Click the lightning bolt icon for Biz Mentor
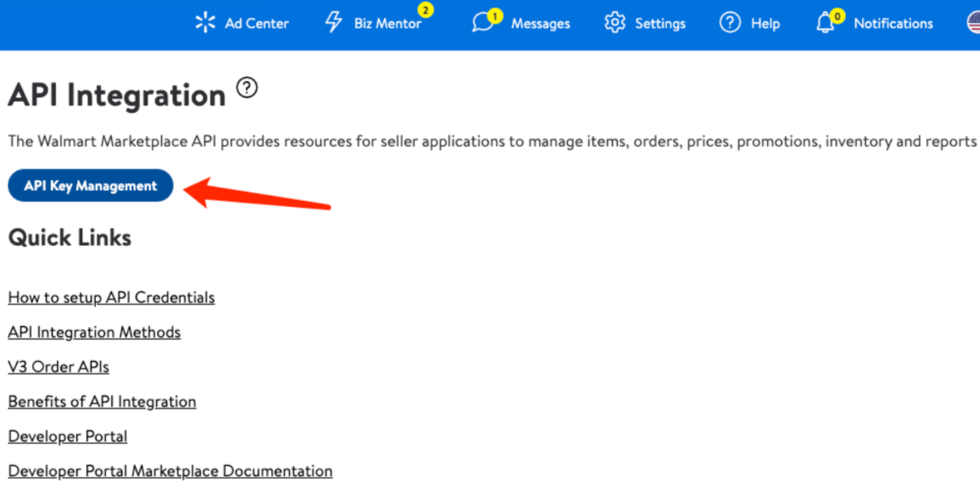The width and height of the screenshot is (980, 504). pos(333,22)
